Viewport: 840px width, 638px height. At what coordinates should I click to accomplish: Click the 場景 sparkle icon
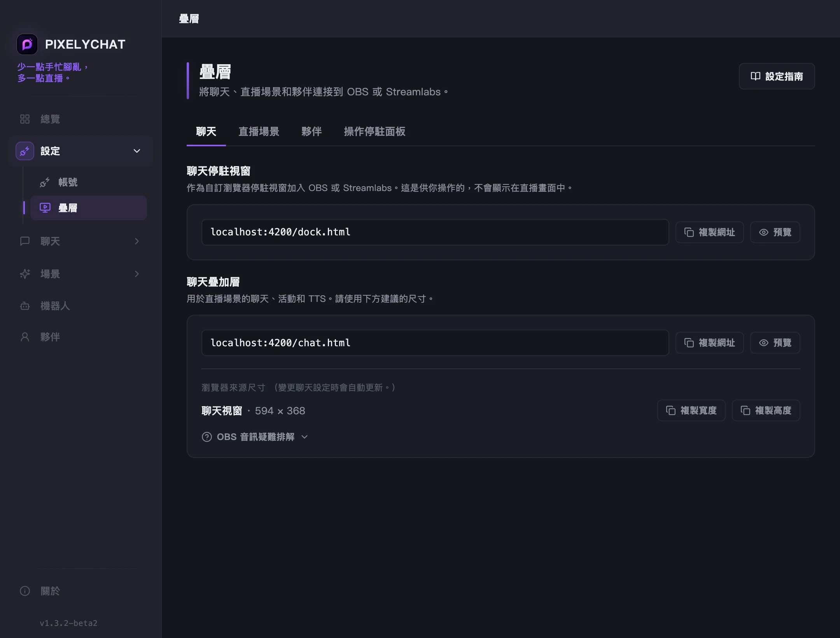[x=25, y=274]
